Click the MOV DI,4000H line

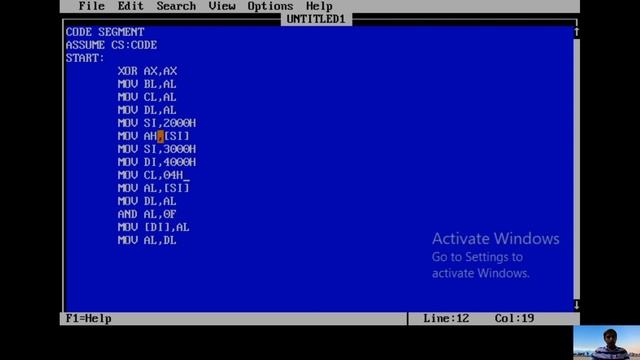[157, 162]
